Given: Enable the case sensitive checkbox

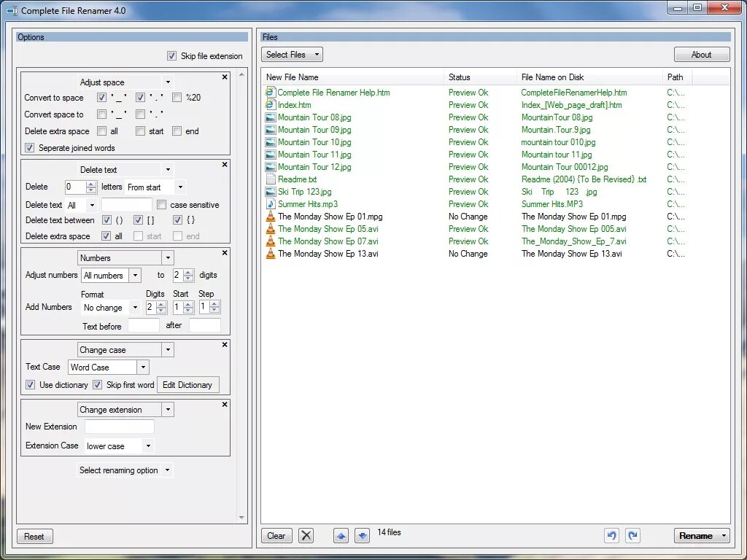Looking at the screenshot, I should (161, 205).
